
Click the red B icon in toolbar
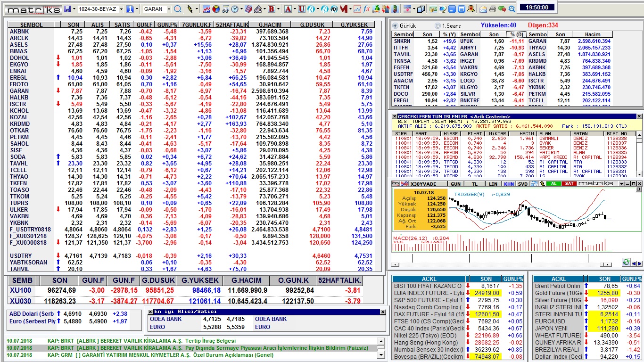272,9
